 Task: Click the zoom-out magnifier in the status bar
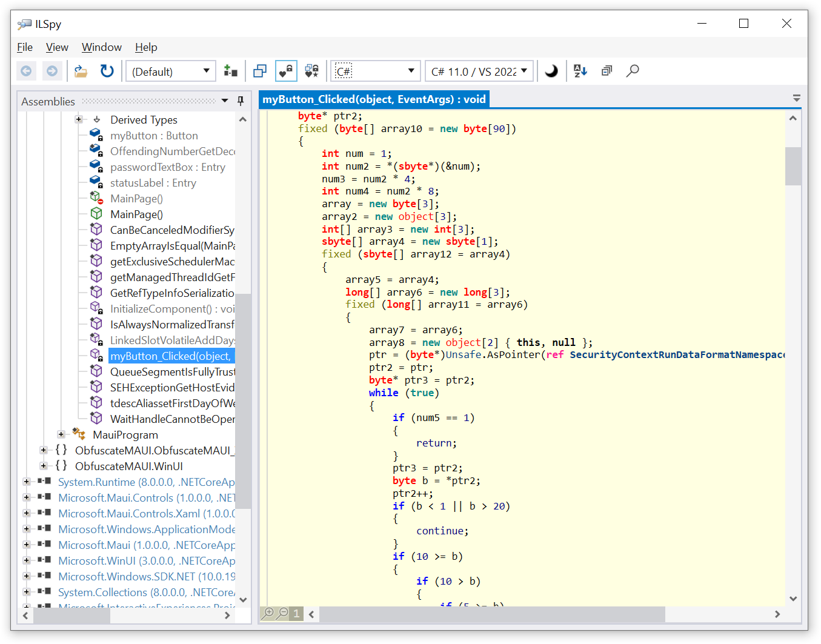282,613
